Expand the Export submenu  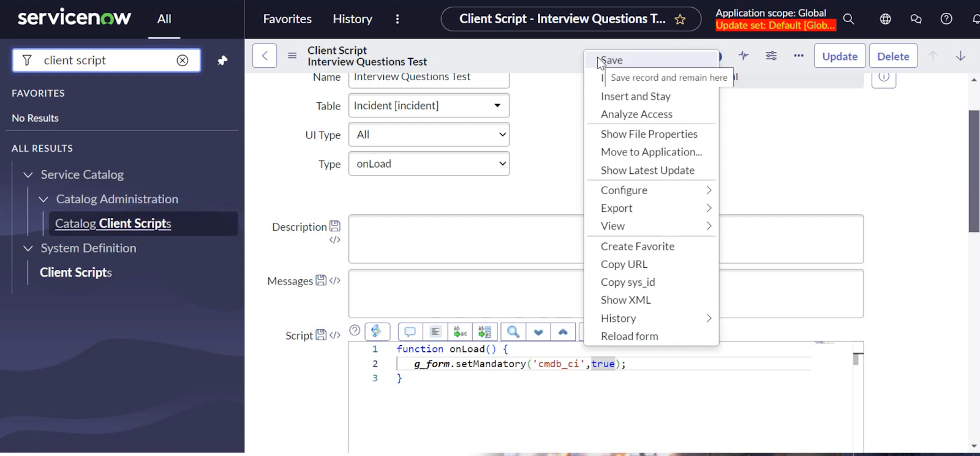tap(651, 208)
